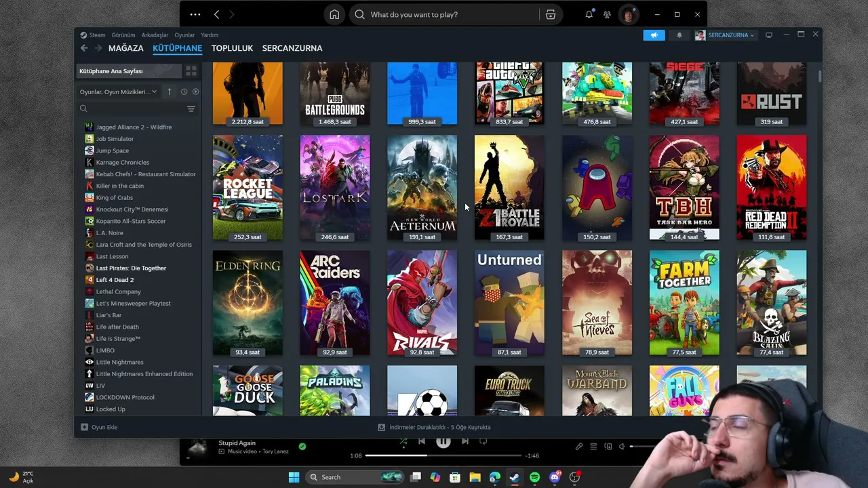Click Kütüphane Ana Sayfası button
This screenshot has width=868, height=488.
[x=130, y=71]
